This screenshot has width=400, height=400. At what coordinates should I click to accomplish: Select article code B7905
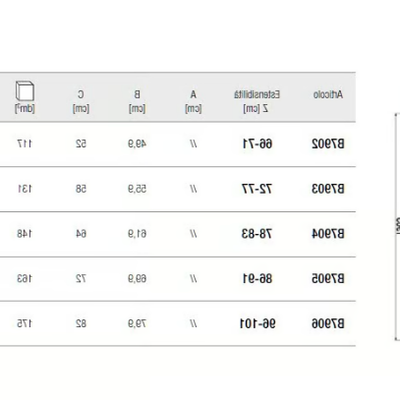(328, 278)
